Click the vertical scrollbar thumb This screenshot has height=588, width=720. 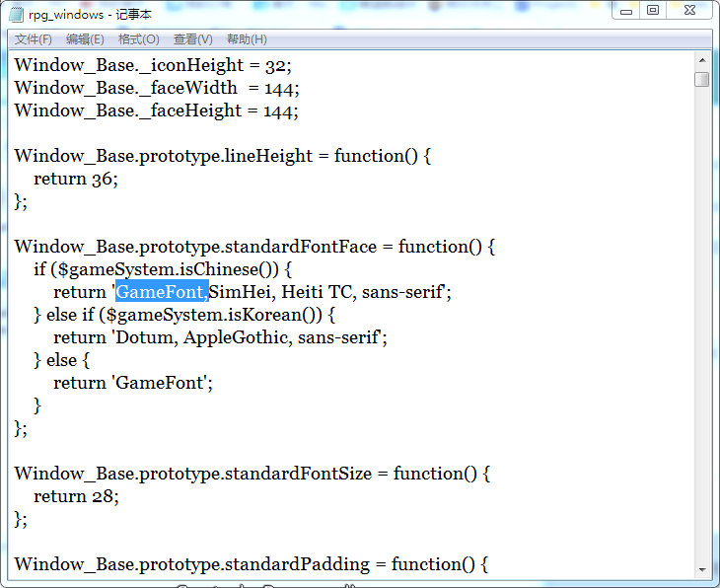point(702,79)
